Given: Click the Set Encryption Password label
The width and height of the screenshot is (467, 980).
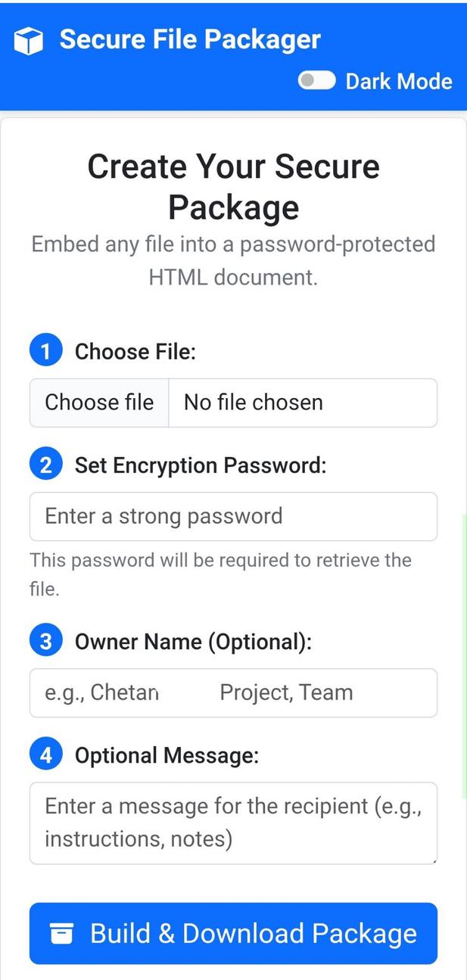Looking at the screenshot, I should pyautogui.click(x=200, y=465).
